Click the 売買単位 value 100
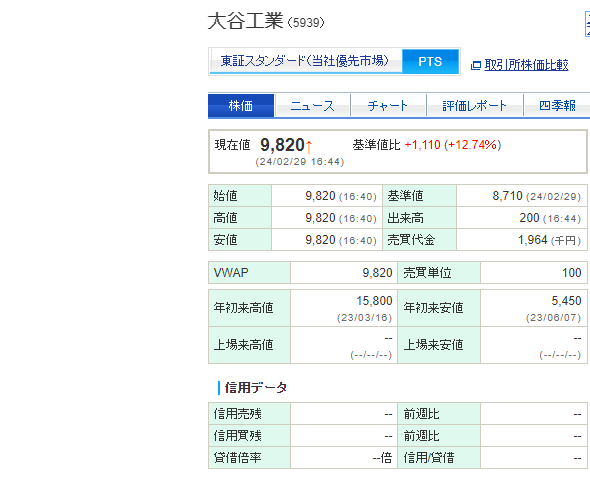Viewport: 590px width, 503px height. [x=572, y=272]
